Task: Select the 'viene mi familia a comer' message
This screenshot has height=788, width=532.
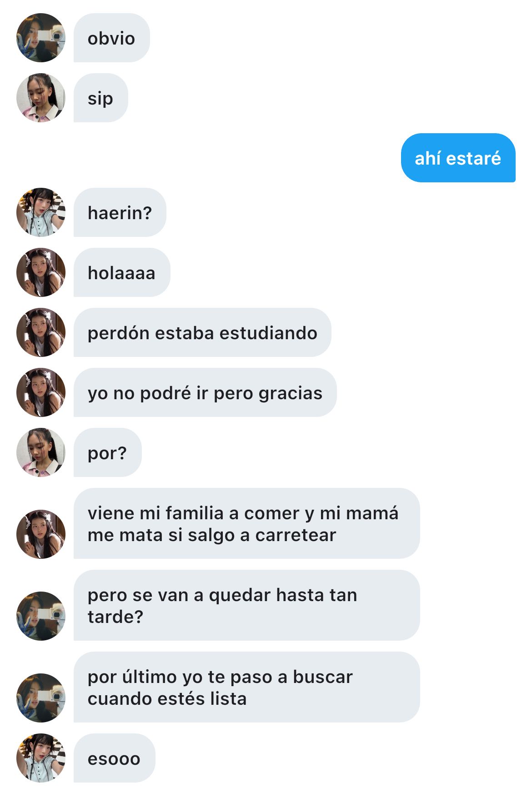Action: [247, 523]
